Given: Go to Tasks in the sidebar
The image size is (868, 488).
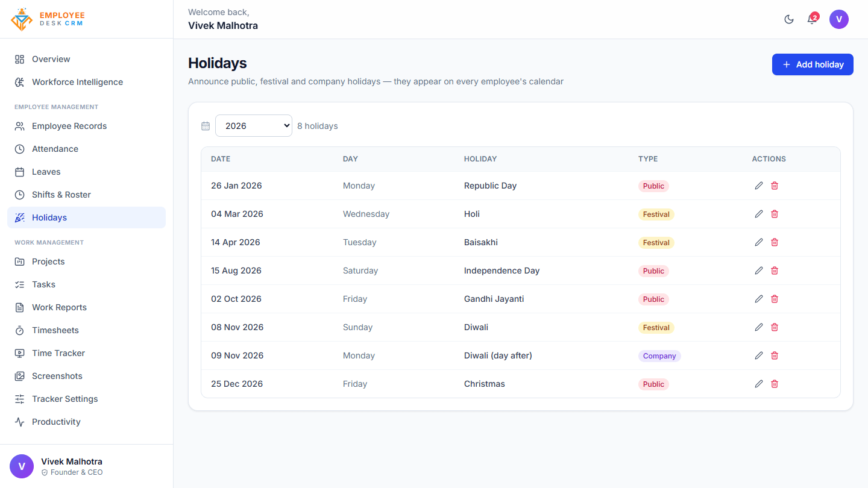Looking at the screenshot, I should click(86, 284).
